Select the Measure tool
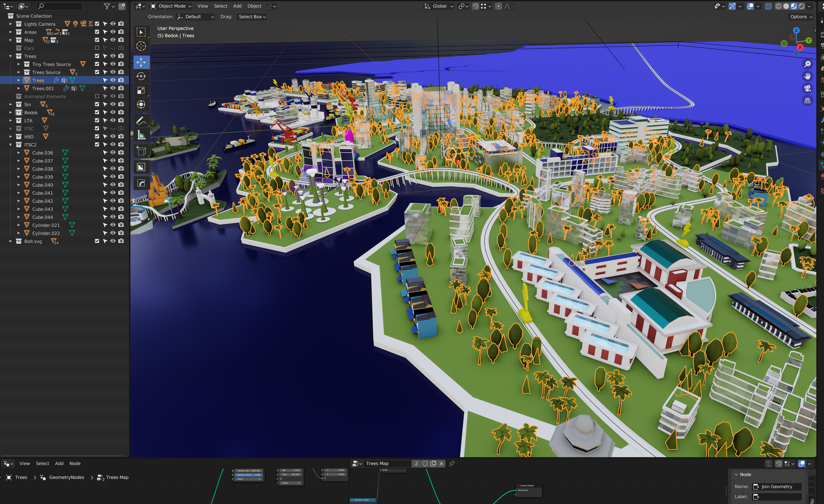 [x=141, y=135]
